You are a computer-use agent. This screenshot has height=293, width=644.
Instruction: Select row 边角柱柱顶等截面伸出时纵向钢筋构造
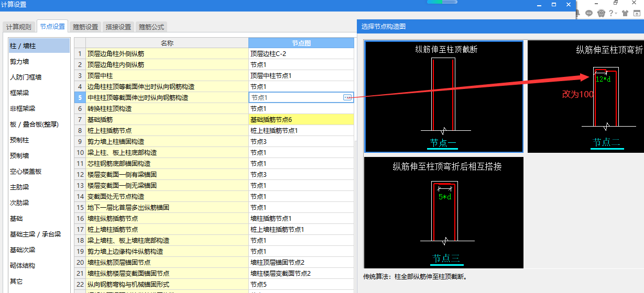(x=167, y=86)
